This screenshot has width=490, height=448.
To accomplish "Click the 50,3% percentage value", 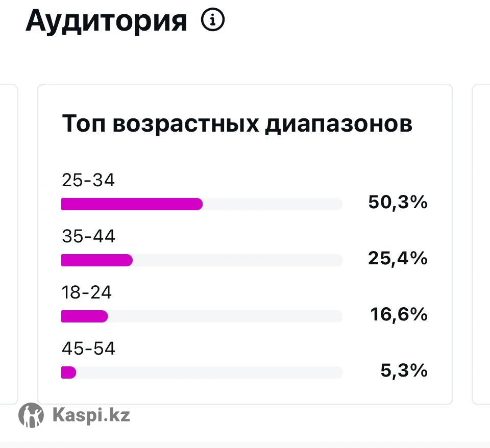I will 398,203.
